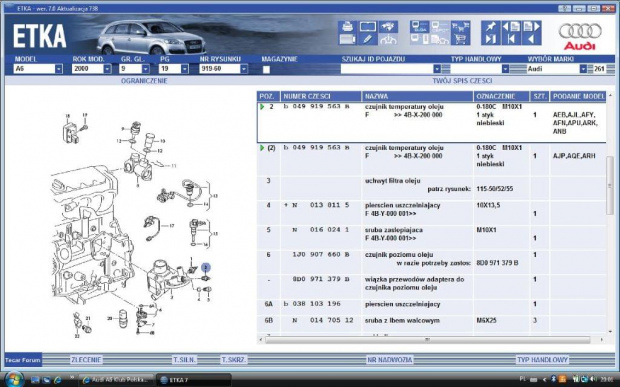620x387 pixels.
Task: Click the vertical scrollbar thumb of the parts list
Action: 610,185
